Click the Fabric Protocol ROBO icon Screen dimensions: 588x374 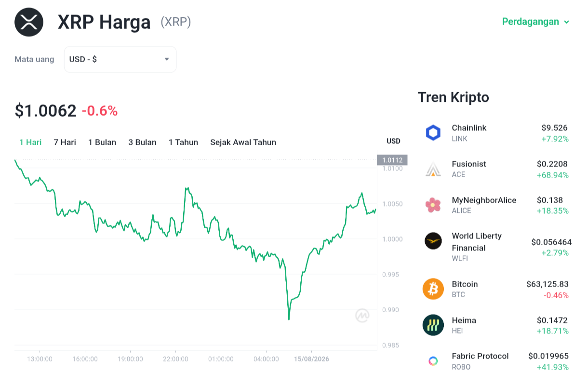(x=433, y=361)
